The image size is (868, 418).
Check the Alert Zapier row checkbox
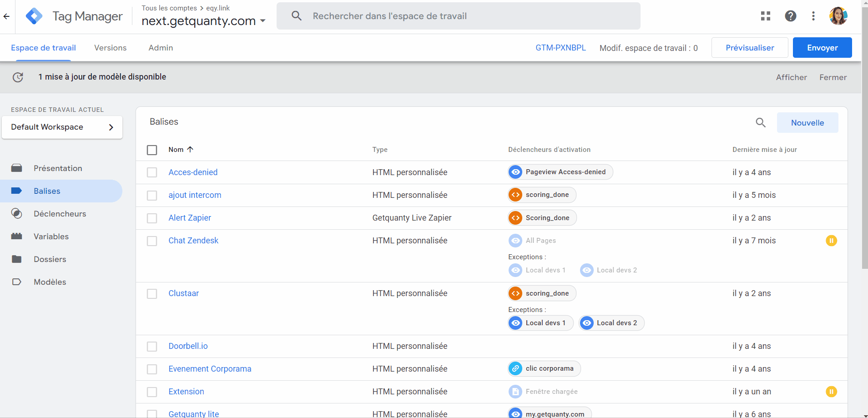pos(152,218)
